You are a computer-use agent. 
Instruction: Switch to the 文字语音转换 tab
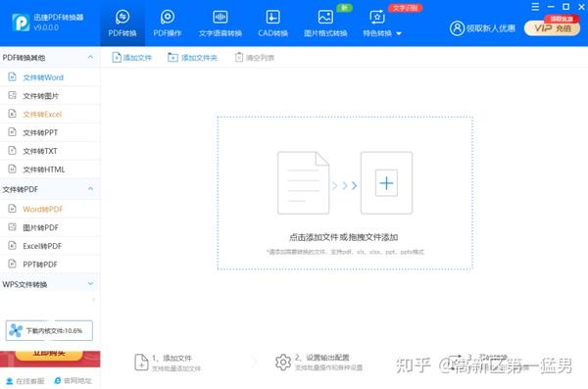click(220, 24)
